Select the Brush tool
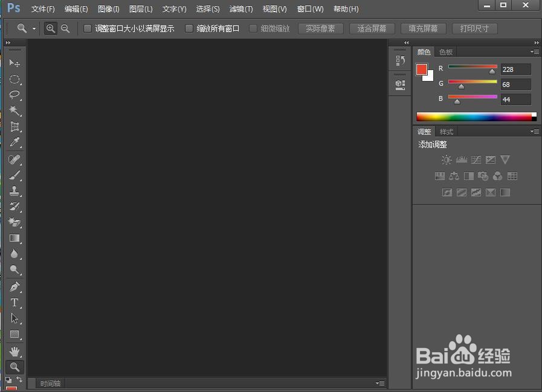 (15, 175)
